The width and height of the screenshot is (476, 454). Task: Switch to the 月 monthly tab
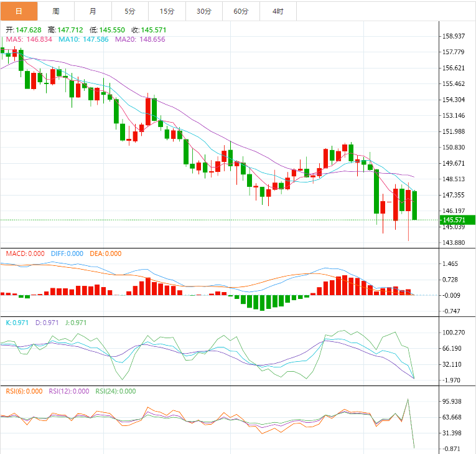click(x=93, y=11)
